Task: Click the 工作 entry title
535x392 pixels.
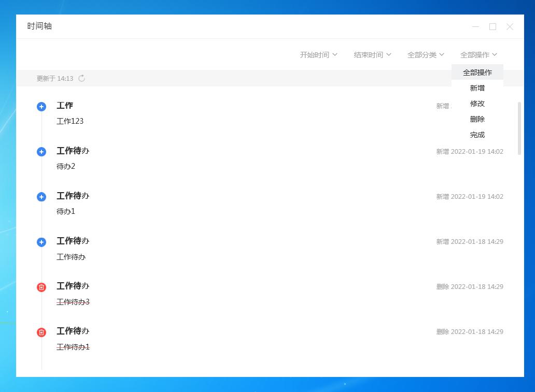Action: [64, 106]
